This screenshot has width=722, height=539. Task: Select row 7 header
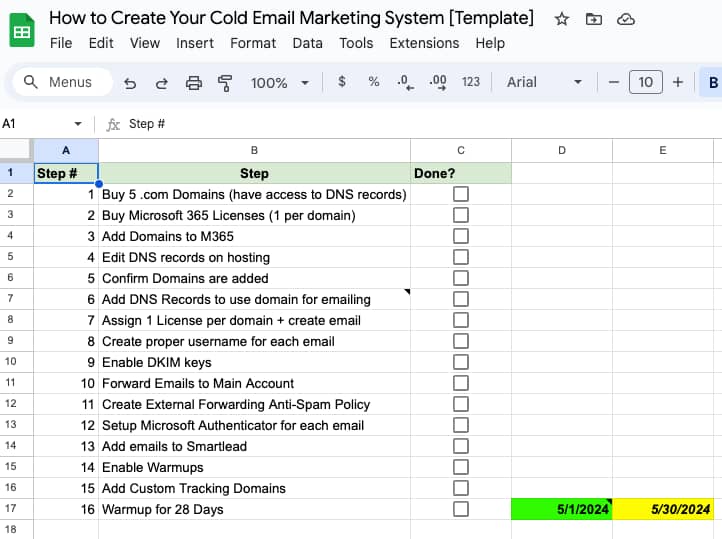click(x=17, y=299)
